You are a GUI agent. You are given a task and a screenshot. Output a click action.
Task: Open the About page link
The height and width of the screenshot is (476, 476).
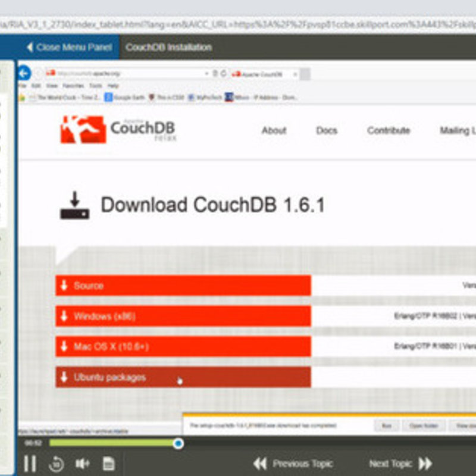click(x=274, y=130)
